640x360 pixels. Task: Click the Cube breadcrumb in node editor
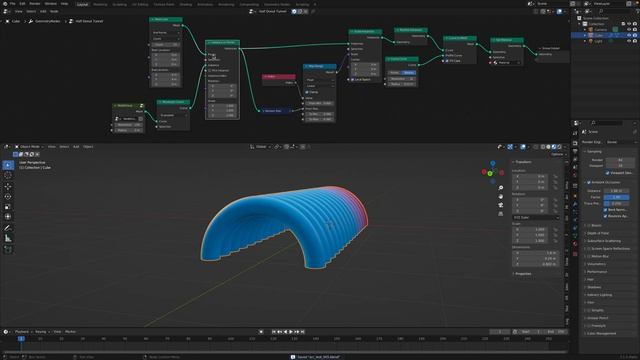point(13,21)
